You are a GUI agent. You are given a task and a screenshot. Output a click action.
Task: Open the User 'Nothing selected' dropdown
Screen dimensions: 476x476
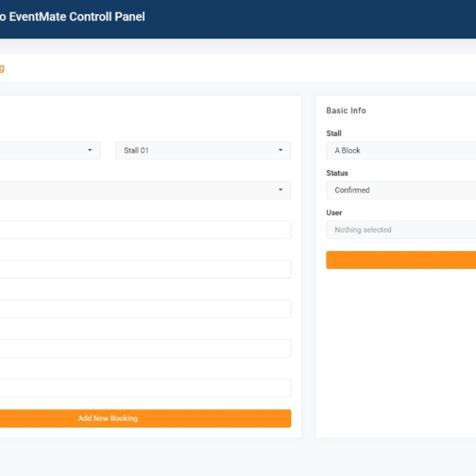point(400,230)
